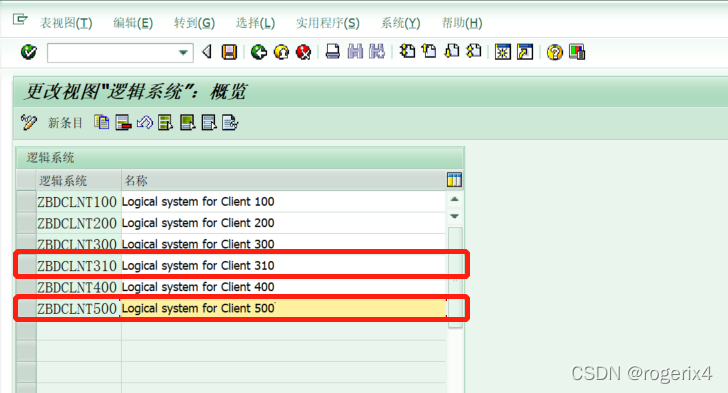This screenshot has width=728, height=393.
Task: Click the Create New Session icon
Action: click(x=502, y=52)
